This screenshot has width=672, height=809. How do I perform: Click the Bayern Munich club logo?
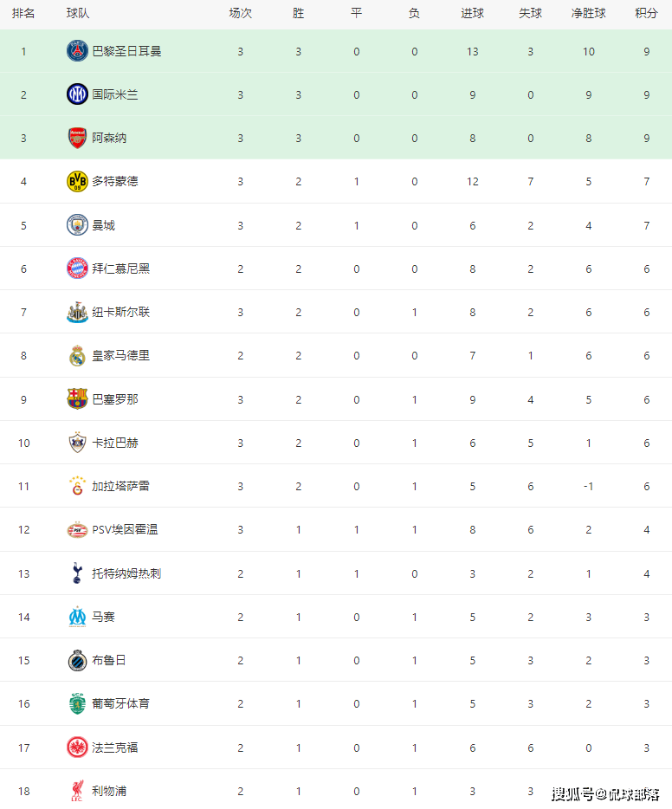(x=78, y=269)
